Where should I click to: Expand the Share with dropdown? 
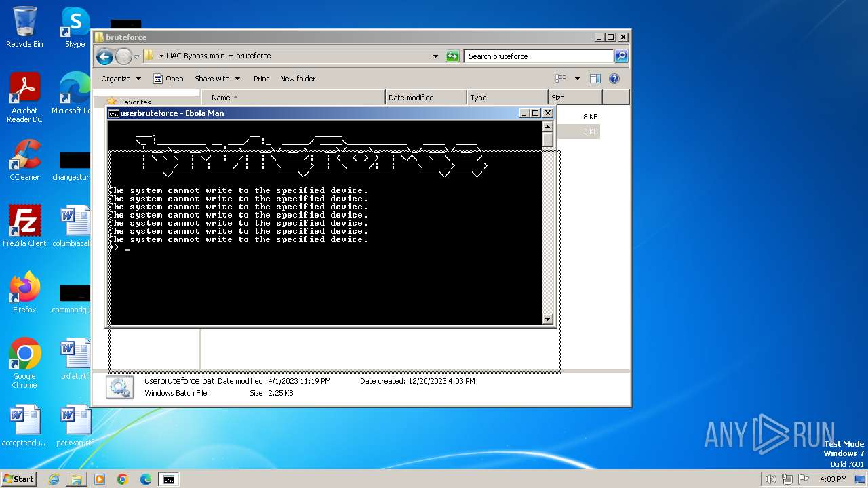(x=216, y=79)
